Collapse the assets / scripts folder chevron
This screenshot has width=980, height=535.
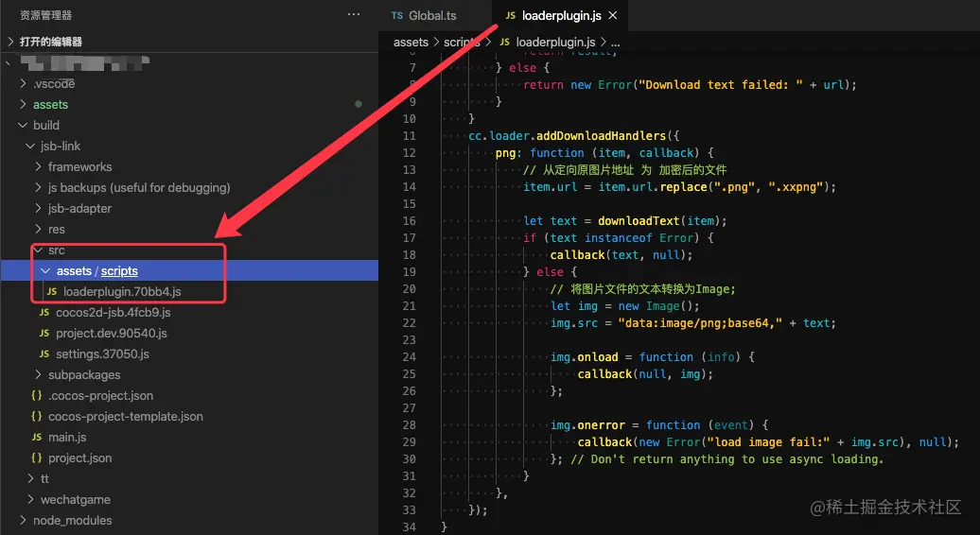[x=45, y=271]
